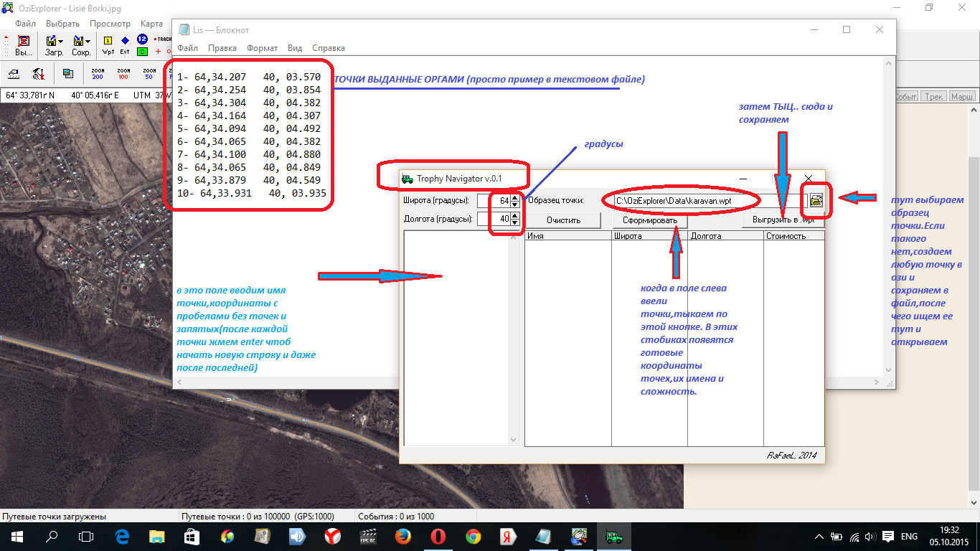Increase latitude degrees with up arrow

pos(514,197)
